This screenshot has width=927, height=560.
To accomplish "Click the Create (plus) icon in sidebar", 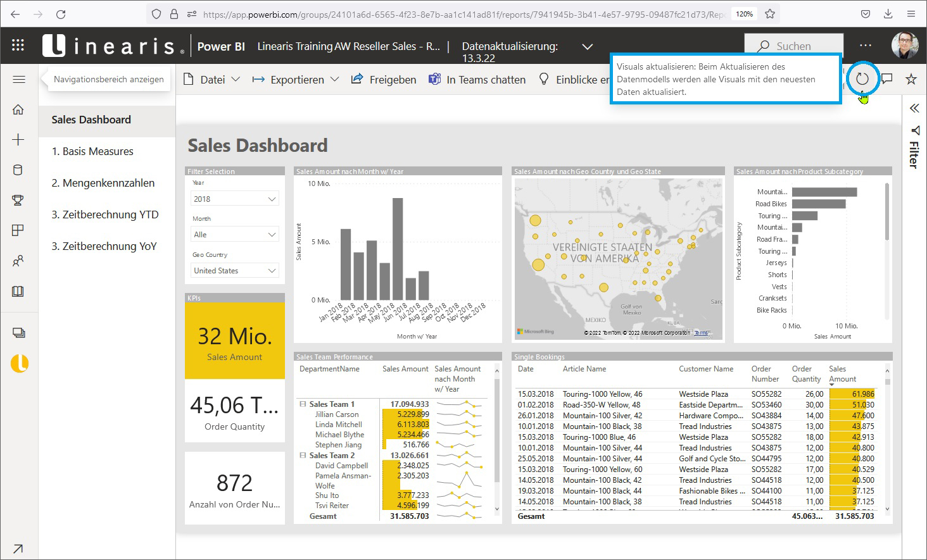I will click(18, 139).
